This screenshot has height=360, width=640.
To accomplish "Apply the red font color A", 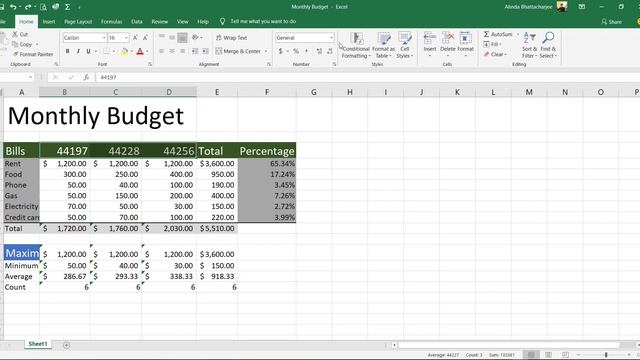I will pyautogui.click(x=140, y=51).
